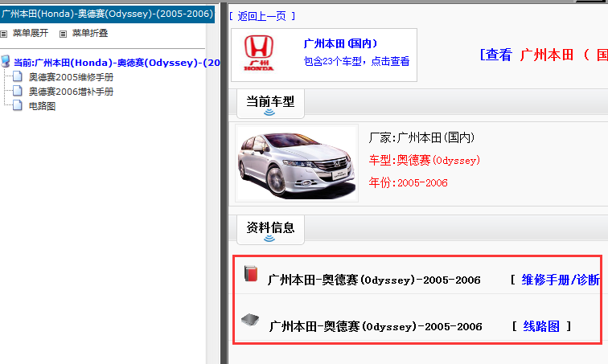
Task: Click the 厂家:广州本田(国内) text
Action: point(422,137)
